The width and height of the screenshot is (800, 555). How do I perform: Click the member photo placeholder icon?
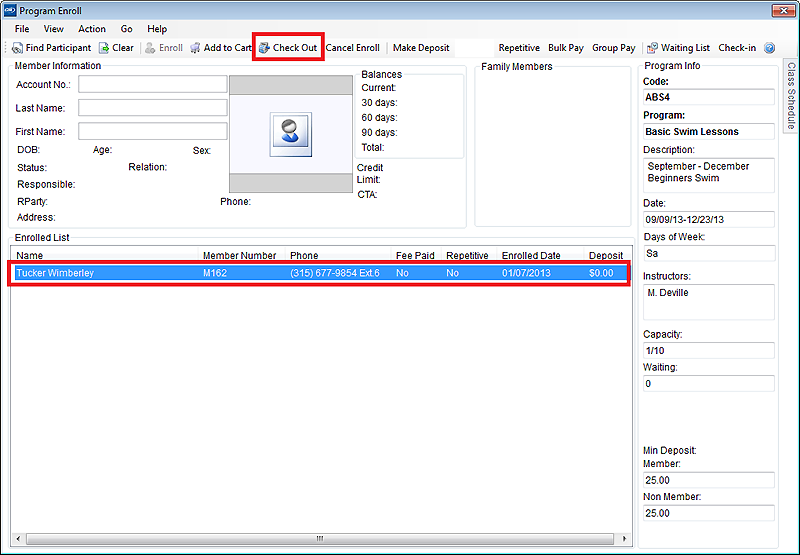(x=290, y=134)
